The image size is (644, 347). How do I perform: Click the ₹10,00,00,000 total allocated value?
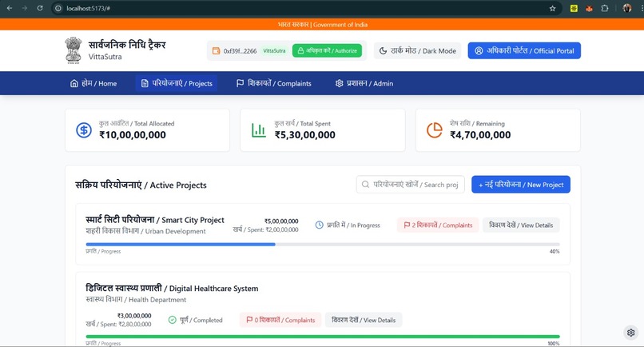point(133,135)
